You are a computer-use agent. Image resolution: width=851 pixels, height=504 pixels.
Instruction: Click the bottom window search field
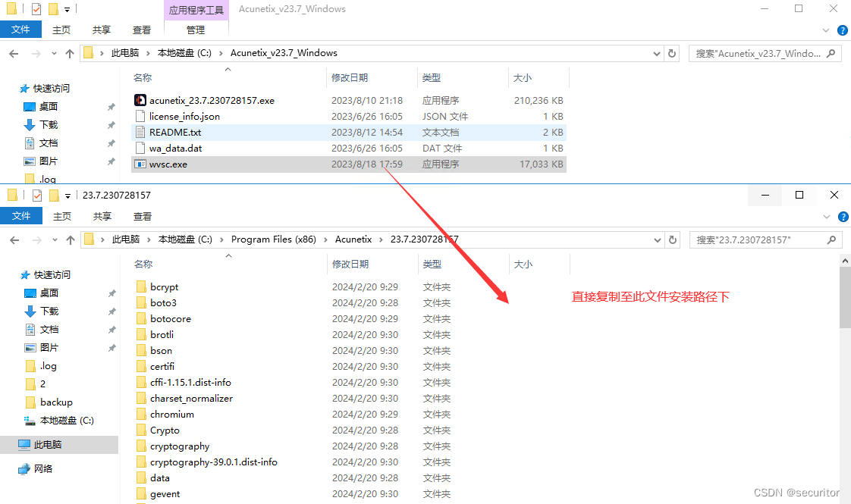point(758,239)
